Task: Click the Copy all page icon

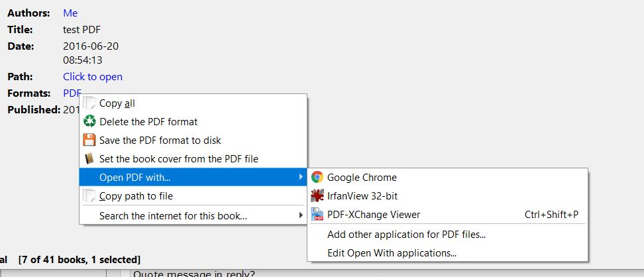Action: click(x=89, y=103)
